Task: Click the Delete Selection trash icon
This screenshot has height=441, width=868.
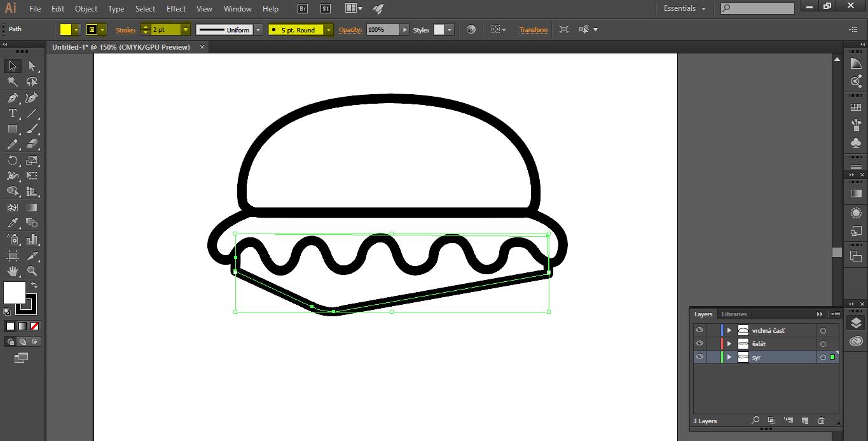Action: (x=821, y=421)
